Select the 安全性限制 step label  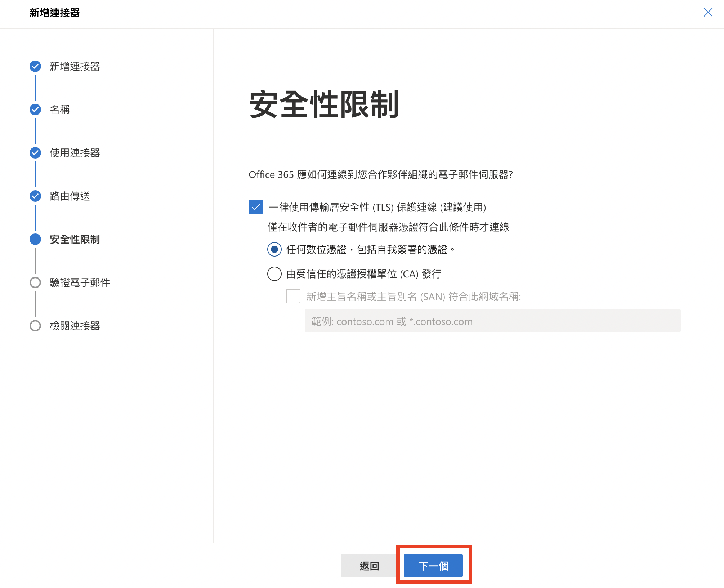point(75,239)
